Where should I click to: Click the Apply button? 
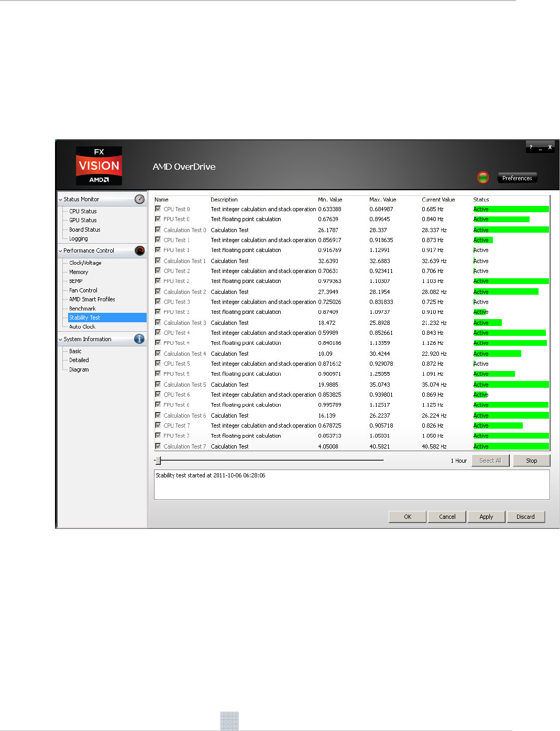coord(486,517)
